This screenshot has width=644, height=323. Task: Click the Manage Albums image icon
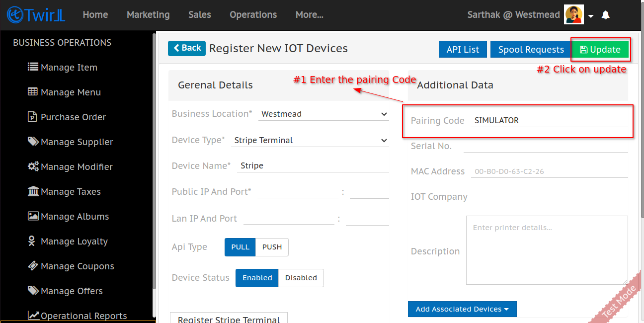pos(33,216)
